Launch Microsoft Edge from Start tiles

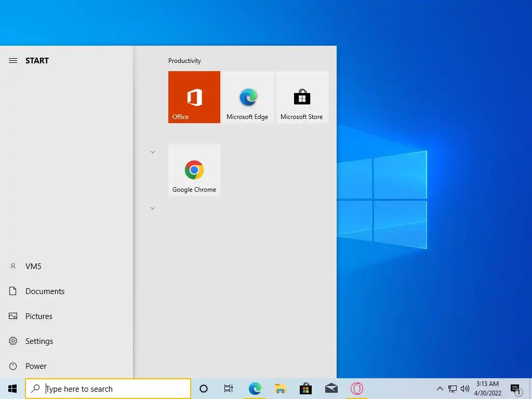[x=247, y=97]
